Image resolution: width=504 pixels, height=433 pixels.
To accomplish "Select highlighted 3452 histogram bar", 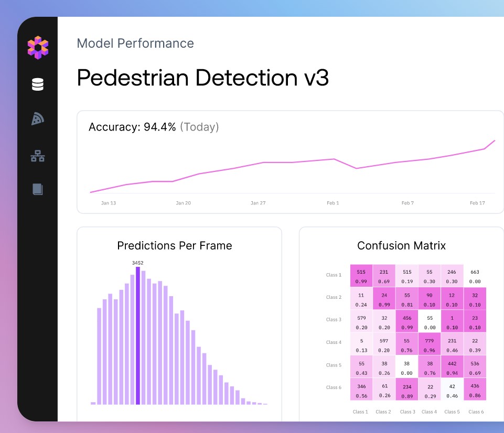I will point(138,335).
